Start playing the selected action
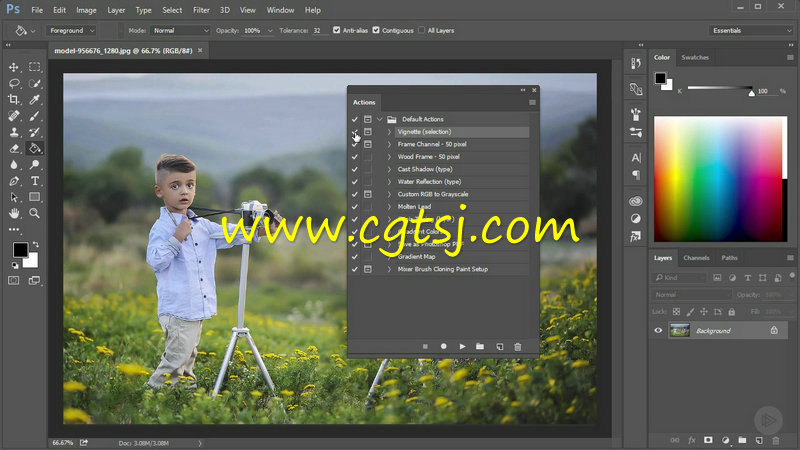Viewport: 800px width, 450px height. [x=462, y=346]
